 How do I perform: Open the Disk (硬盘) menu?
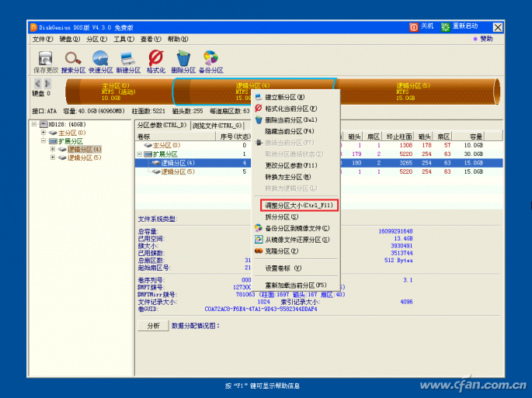pos(70,40)
